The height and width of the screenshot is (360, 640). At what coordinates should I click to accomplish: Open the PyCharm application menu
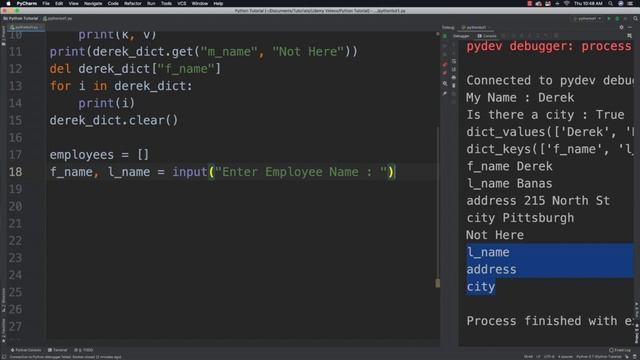coord(27,3)
